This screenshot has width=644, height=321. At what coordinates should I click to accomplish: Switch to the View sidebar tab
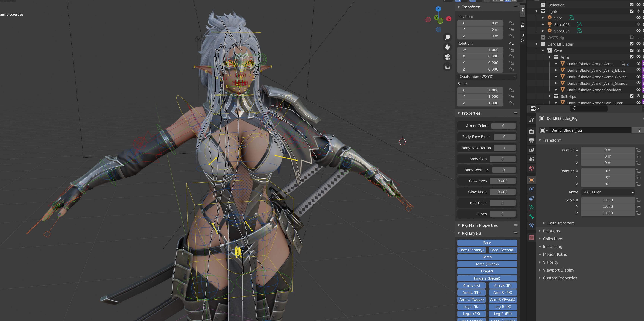click(523, 38)
